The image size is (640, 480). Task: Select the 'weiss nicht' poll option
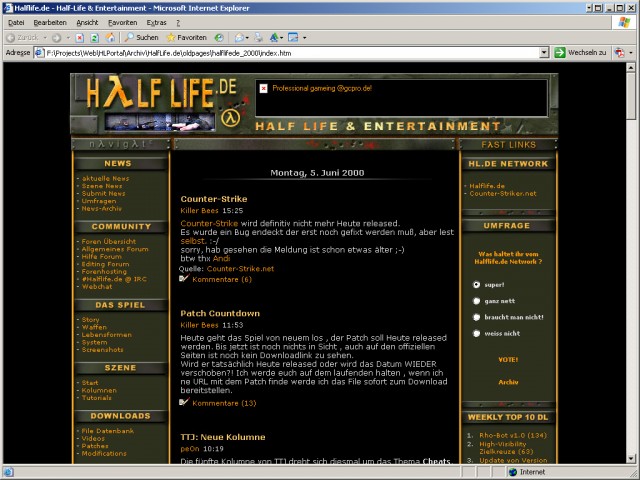click(476, 333)
